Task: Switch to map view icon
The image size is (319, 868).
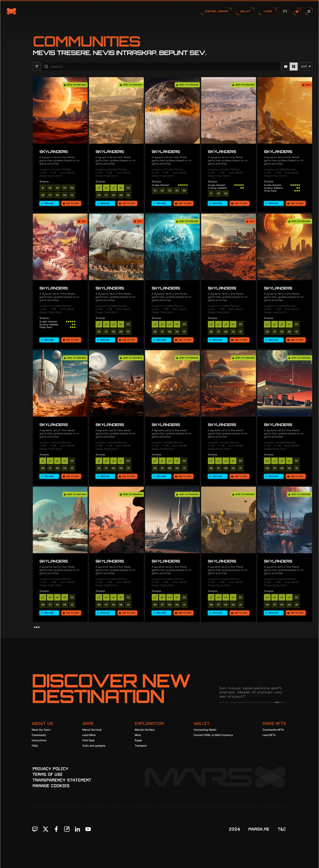Action: pos(285,66)
